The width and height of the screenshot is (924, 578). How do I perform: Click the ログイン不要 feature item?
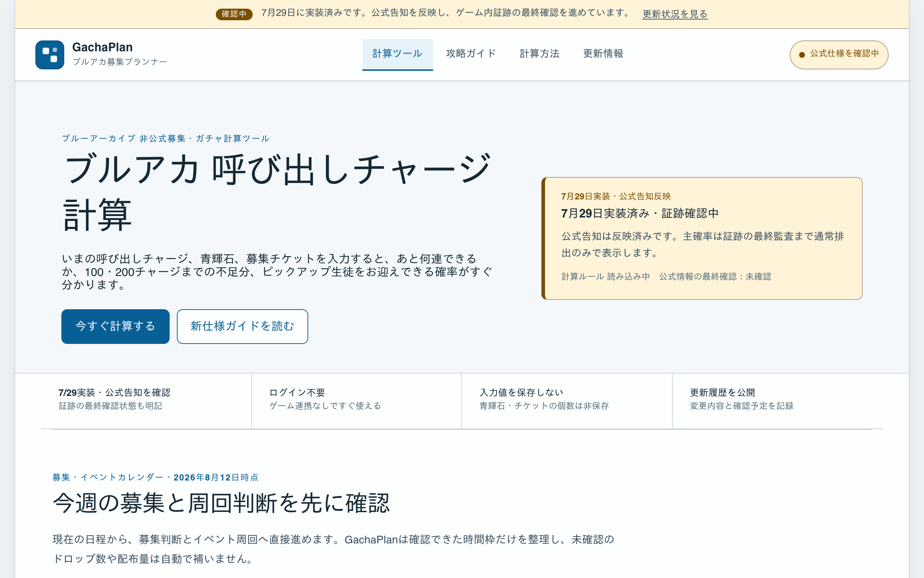coord(357,400)
